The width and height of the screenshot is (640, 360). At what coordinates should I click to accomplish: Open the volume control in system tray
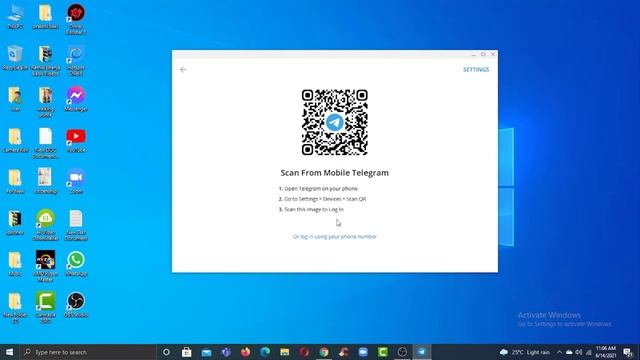578,352
